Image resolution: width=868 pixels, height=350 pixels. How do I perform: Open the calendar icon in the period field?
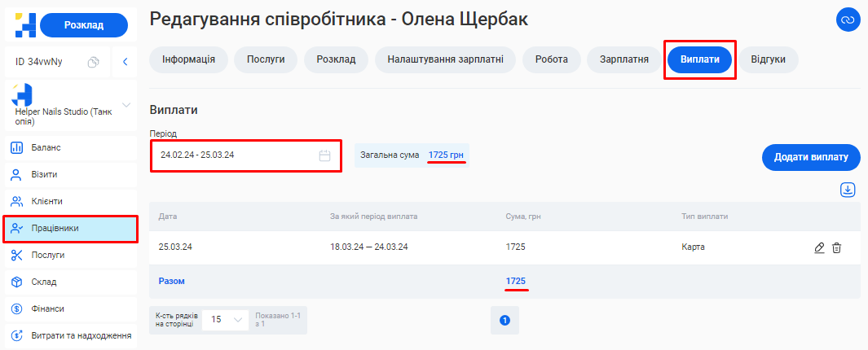click(324, 155)
